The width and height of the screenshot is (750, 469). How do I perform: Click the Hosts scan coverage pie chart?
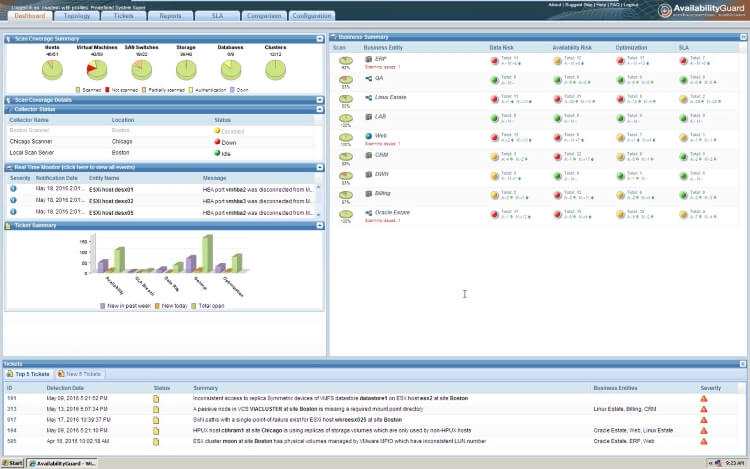point(52,70)
